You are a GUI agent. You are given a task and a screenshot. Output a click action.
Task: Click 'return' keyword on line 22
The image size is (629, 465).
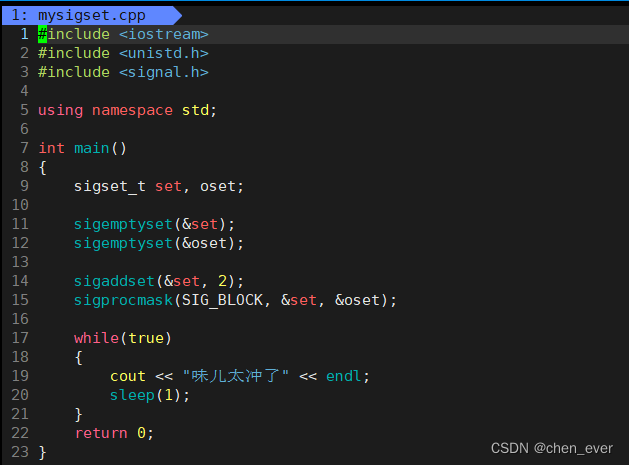click(x=101, y=433)
